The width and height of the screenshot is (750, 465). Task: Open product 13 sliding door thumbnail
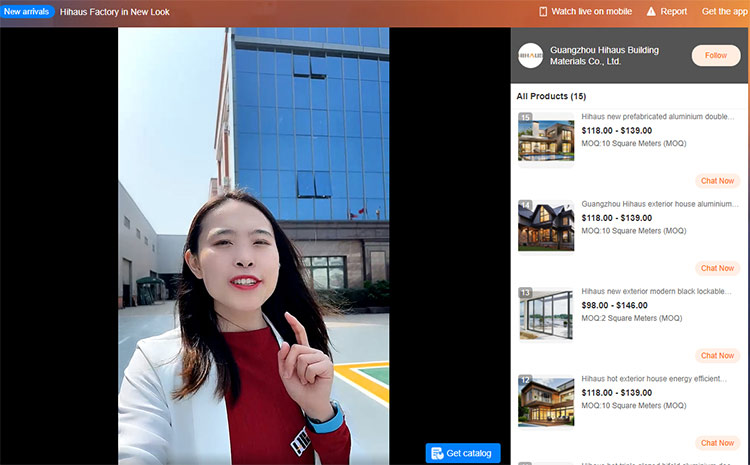click(546, 314)
